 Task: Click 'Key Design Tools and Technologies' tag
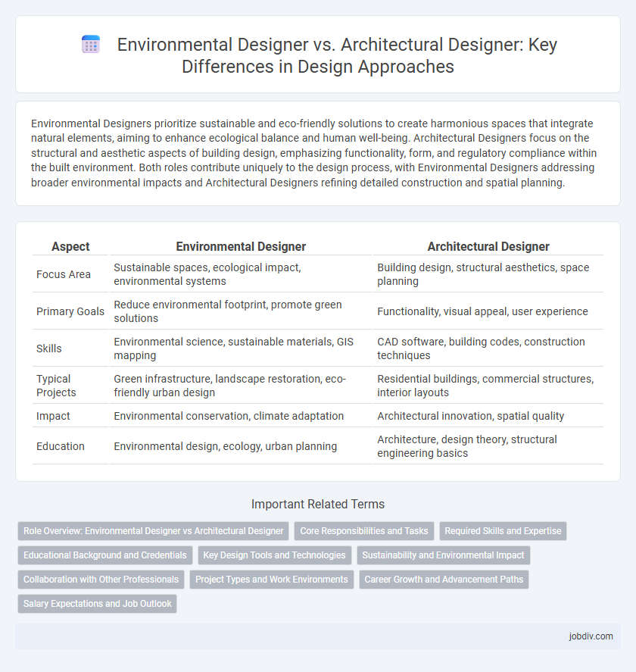point(275,555)
